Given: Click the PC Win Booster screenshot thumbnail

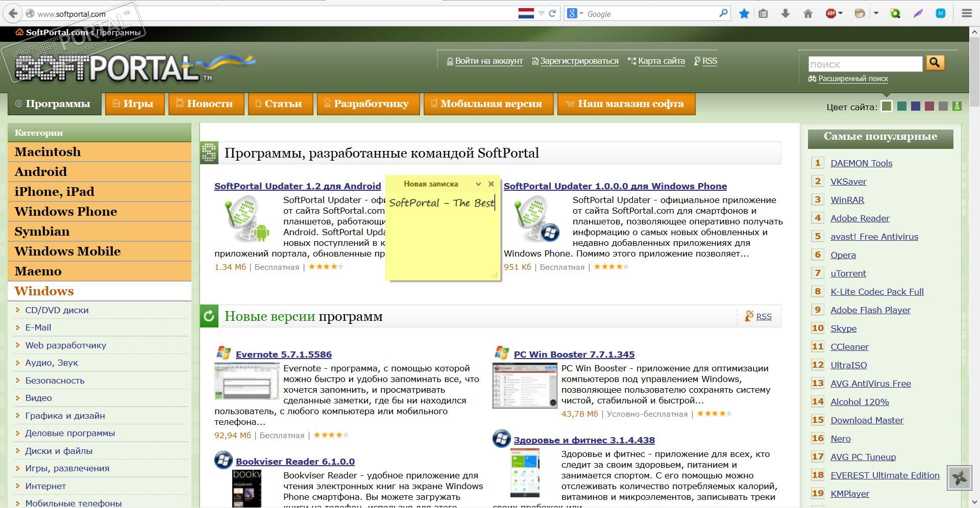Looking at the screenshot, I should coord(525,386).
